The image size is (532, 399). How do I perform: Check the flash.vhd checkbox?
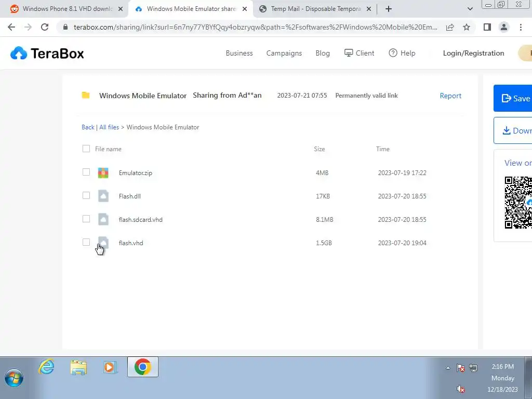point(86,242)
